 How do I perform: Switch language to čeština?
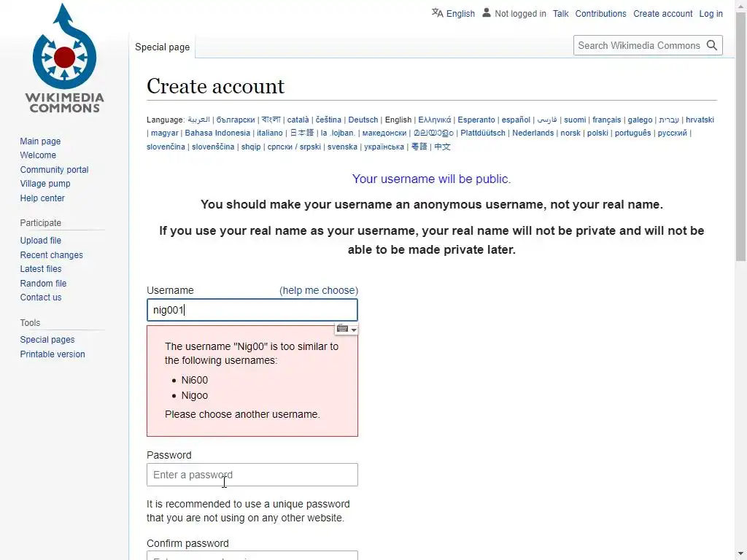[328, 120]
